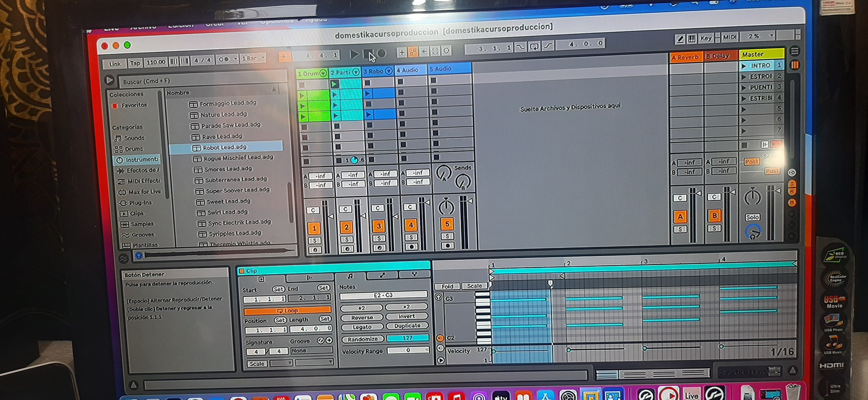Click the Session View selector icon
The image size is (868, 400).
[x=794, y=65]
